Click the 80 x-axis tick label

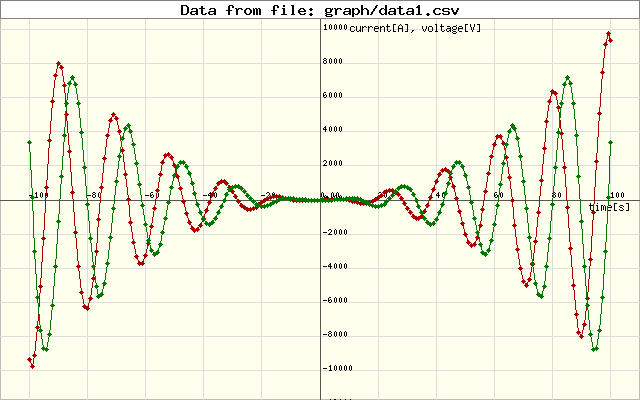[556, 195]
